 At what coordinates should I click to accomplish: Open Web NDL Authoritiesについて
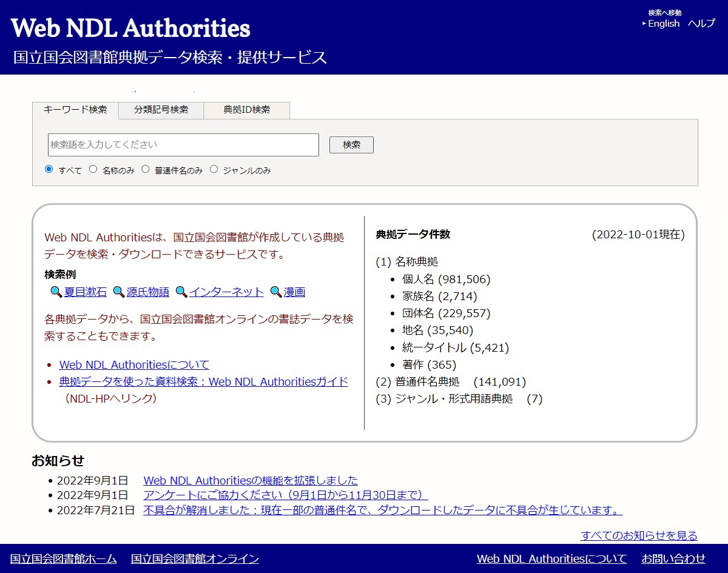point(133,364)
